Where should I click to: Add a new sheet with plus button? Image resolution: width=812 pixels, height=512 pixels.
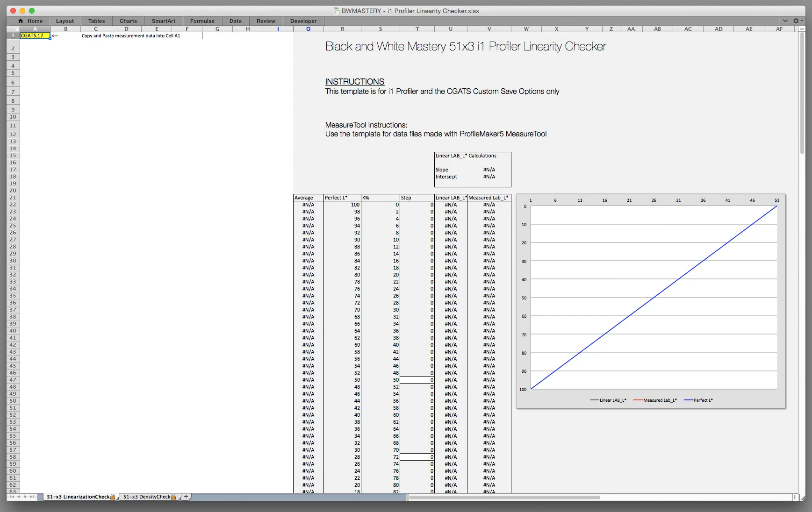tap(186, 497)
